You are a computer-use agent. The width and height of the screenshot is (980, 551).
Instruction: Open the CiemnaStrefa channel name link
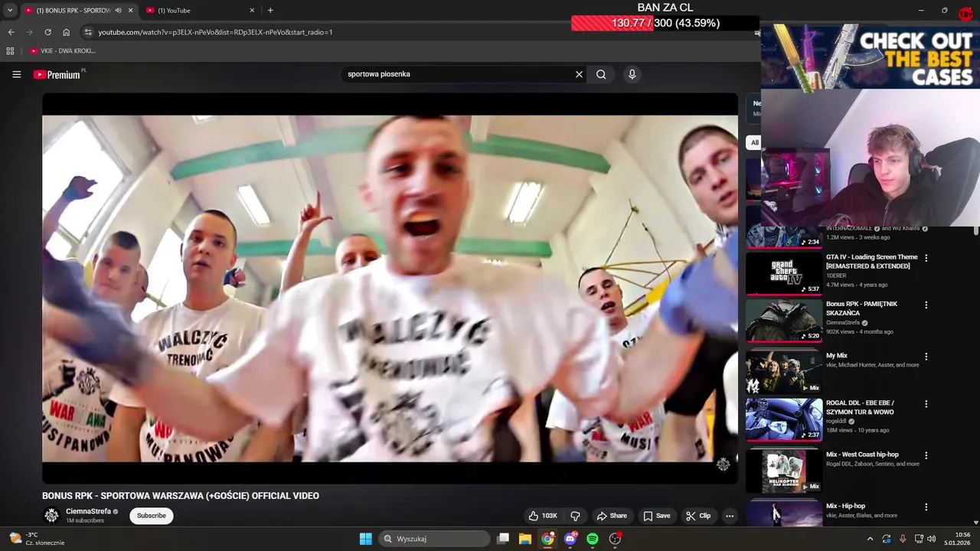[x=88, y=511]
